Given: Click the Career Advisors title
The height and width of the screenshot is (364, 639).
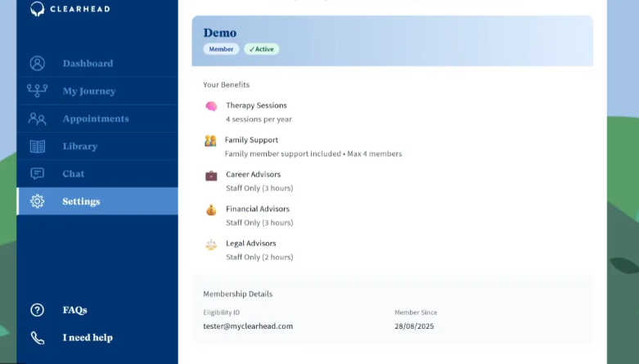Looking at the screenshot, I should [x=253, y=174].
